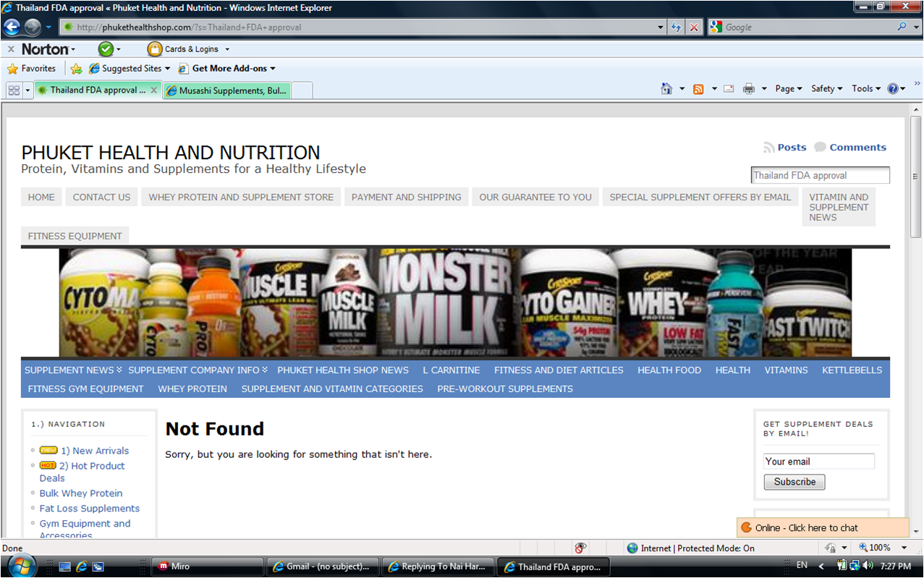
Task: Open the New Arrivals sidebar link
Action: coord(95,451)
